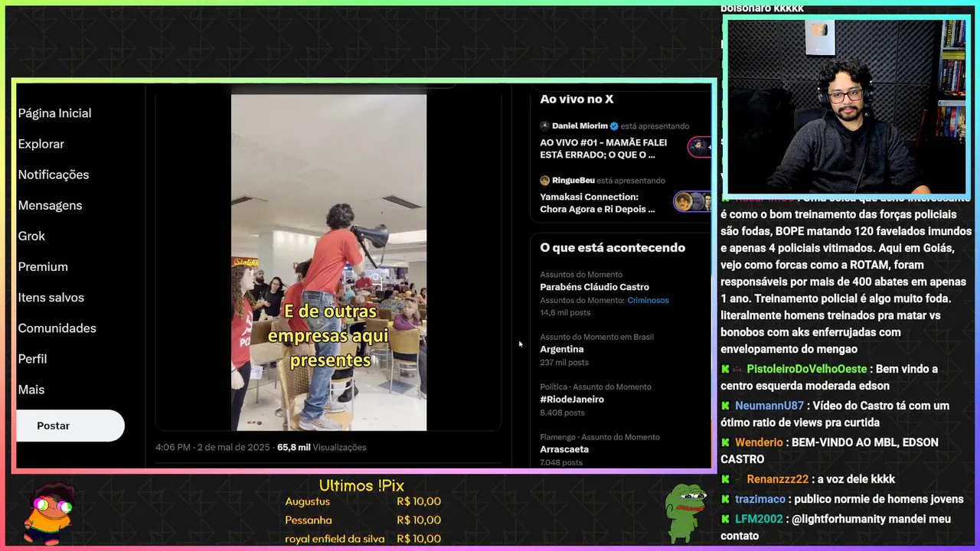Click the Augustus Pix donation entry

(x=363, y=501)
